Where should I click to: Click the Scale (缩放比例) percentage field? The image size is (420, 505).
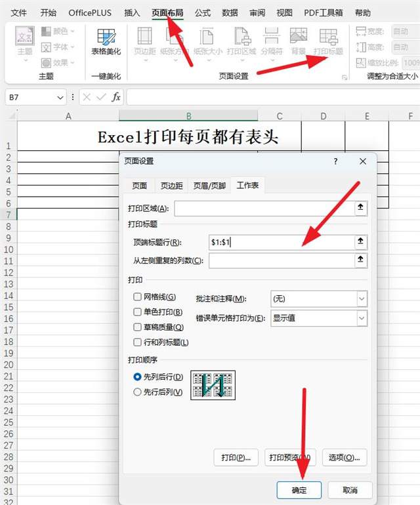pyautogui.click(x=411, y=62)
